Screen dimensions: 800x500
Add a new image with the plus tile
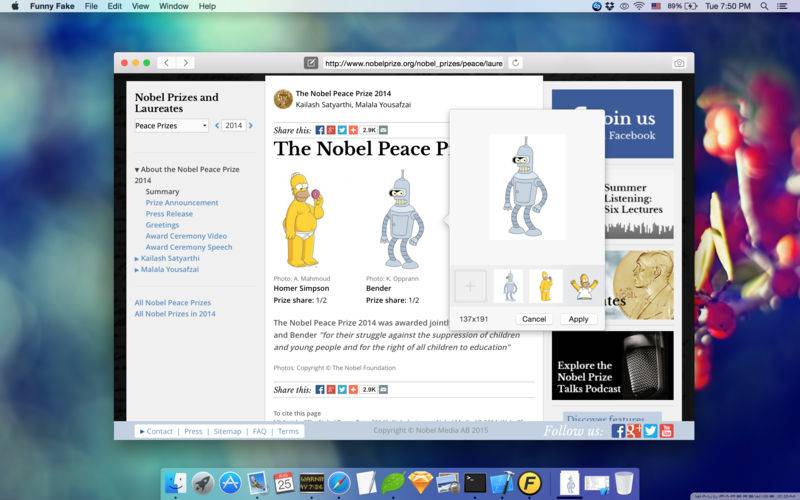click(470, 286)
